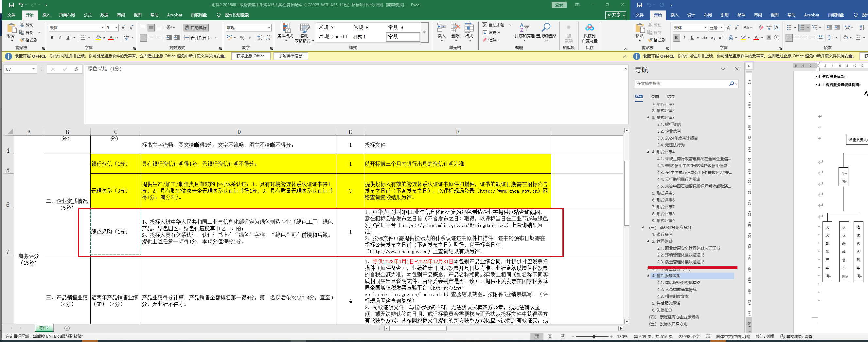Open the 公式 tab in Excel

[88, 15]
